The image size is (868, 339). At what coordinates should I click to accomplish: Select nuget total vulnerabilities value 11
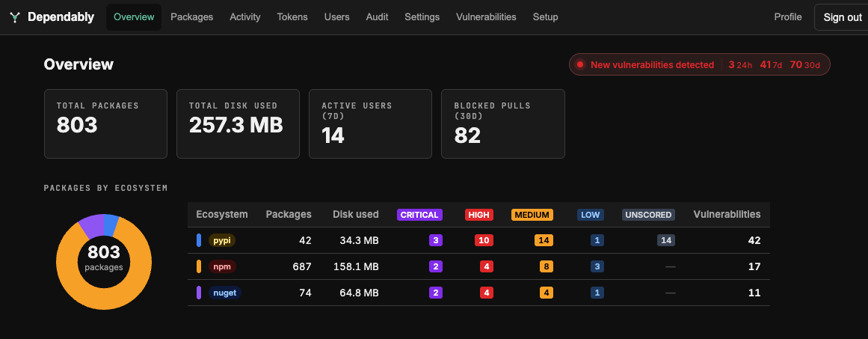[x=755, y=293]
